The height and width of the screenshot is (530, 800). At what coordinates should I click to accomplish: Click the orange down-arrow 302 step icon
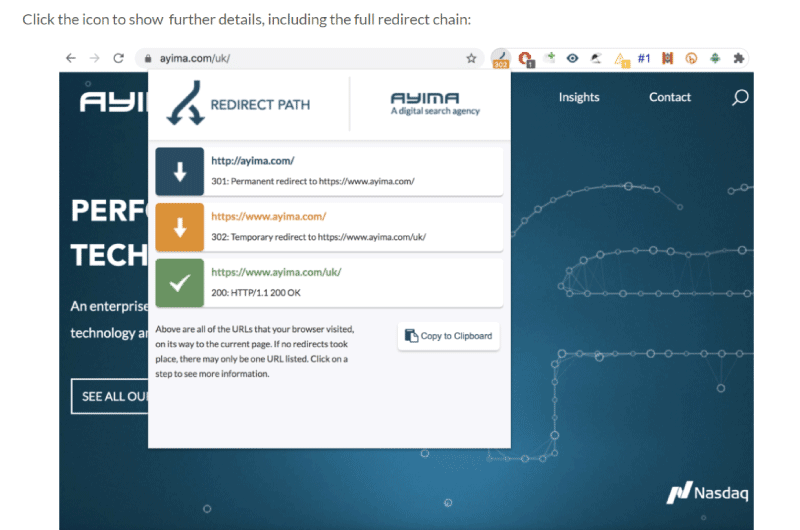180,227
